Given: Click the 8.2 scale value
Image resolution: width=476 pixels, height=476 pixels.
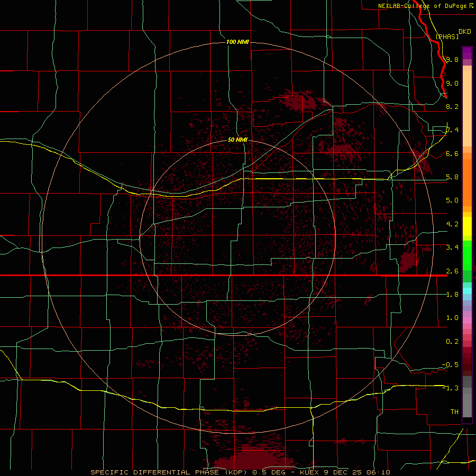Looking at the screenshot, I should 452,106.
